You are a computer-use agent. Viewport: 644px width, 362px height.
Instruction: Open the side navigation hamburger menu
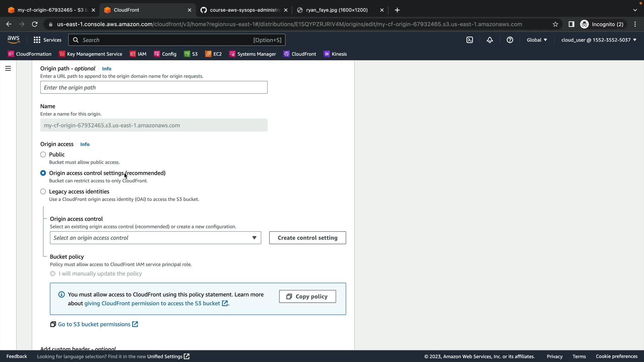[x=8, y=68]
